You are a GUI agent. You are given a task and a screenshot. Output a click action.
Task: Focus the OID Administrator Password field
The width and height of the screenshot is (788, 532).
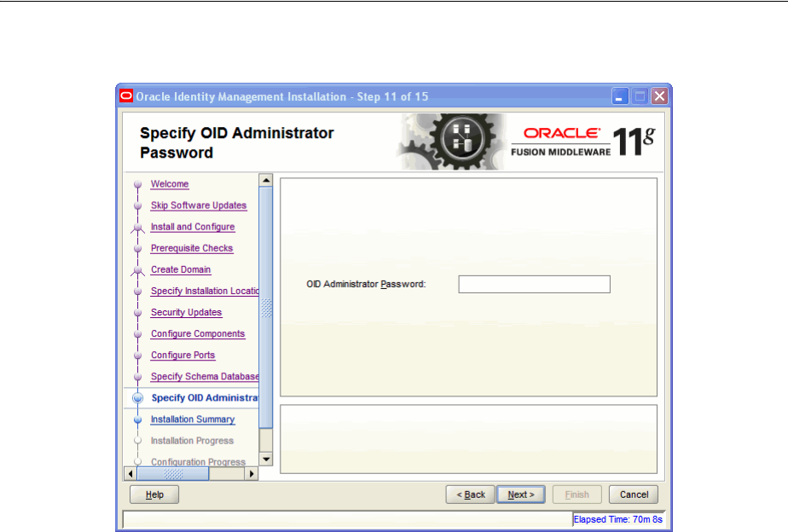click(534, 285)
